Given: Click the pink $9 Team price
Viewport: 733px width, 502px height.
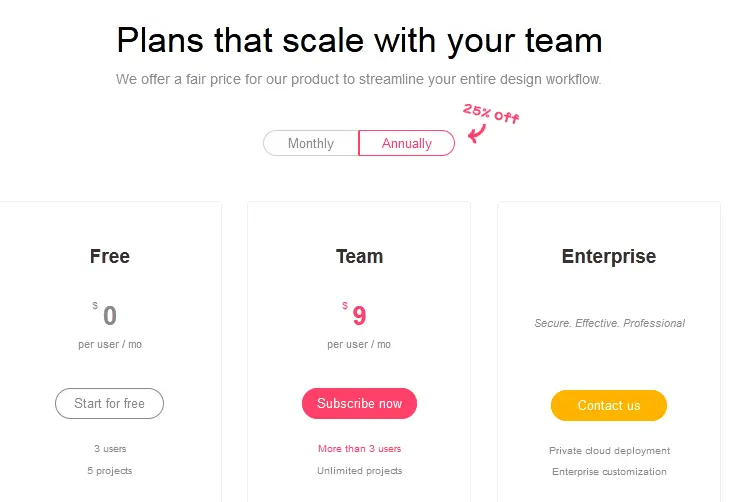Looking at the screenshot, I should 358,316.
